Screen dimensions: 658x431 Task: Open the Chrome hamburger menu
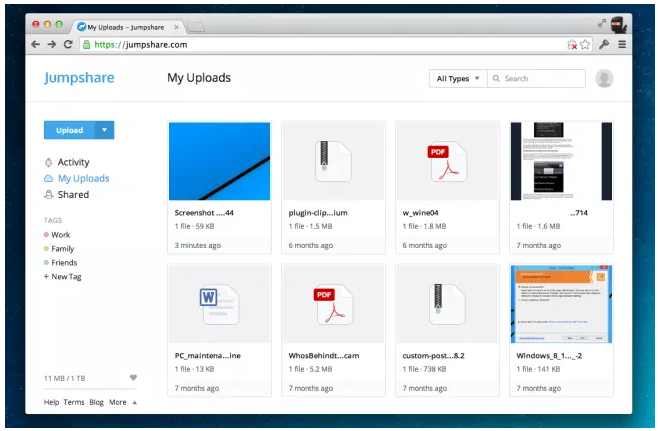(622, 44)
